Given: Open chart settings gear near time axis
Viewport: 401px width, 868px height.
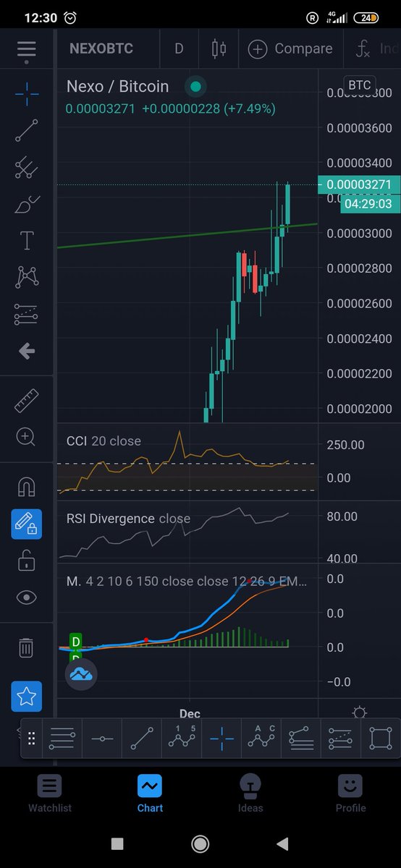Looking at the screenshot, I should coord(359,712).
